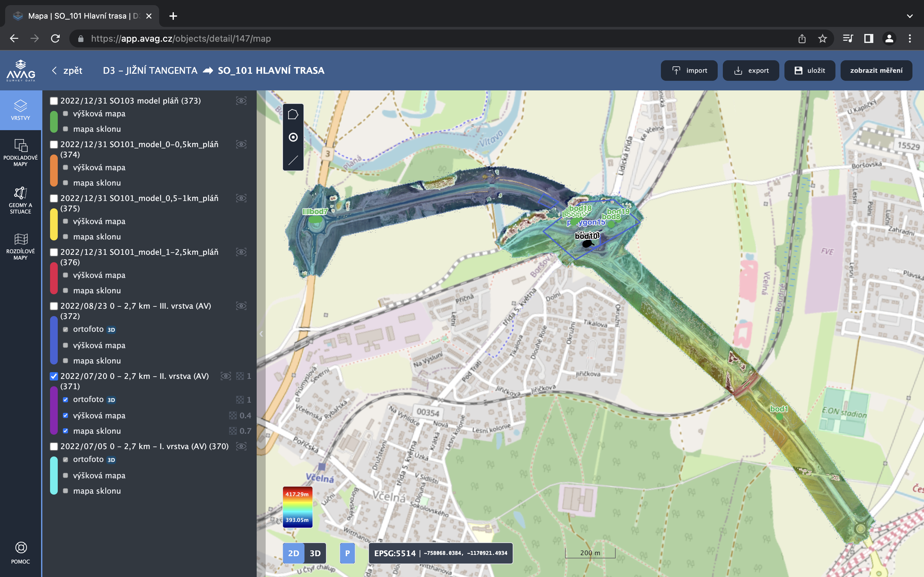Click the export button

[x=751, y=71]
